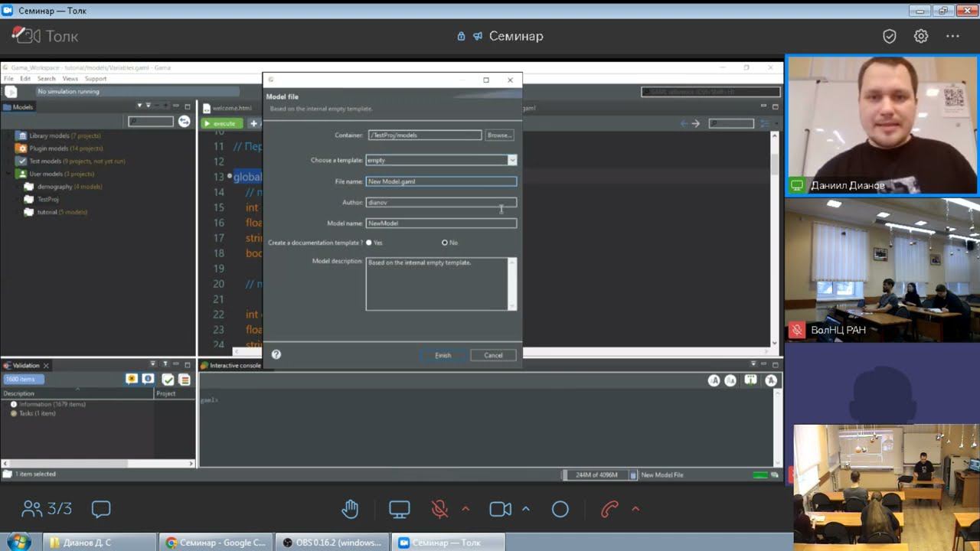Expand hang-up options chevron

coord(635,509)
